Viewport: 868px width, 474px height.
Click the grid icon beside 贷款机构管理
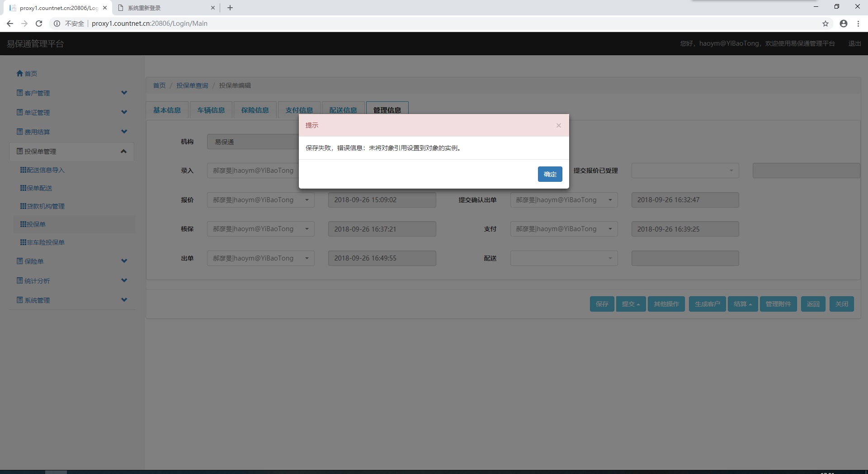click(x=23, y=206)
